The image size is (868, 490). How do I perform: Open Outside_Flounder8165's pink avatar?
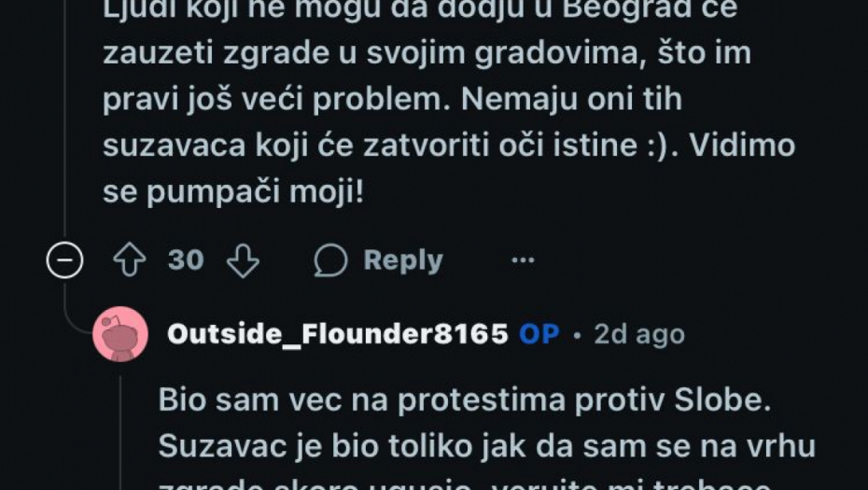point(120,334)
